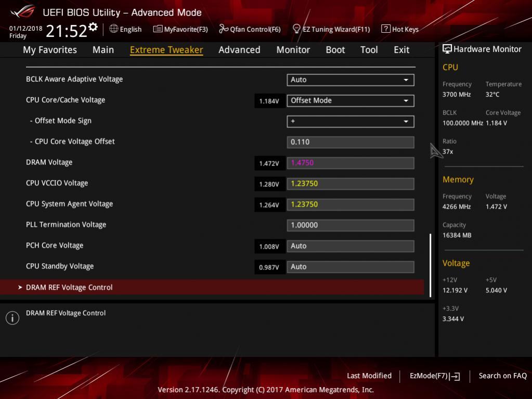Click the 1.280V VCCIO readout
Viewport: 532px width, 399px height.
pyautogui.click(x=269, y=184)
